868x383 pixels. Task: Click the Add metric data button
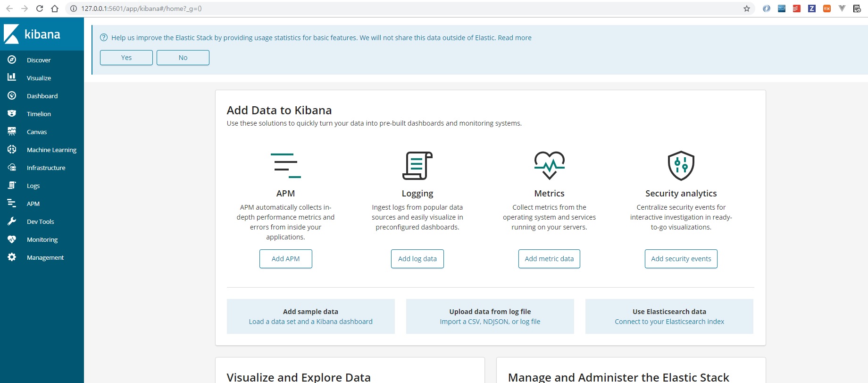(549, 259)
